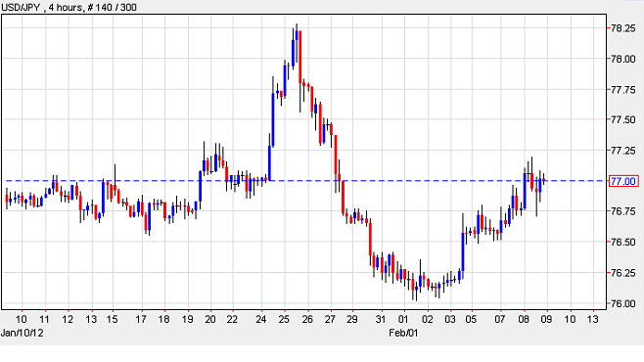The width and height of the screenshot is (644, 362).
Task: Click the 76.00 price axis label
Action: [623, 303]
